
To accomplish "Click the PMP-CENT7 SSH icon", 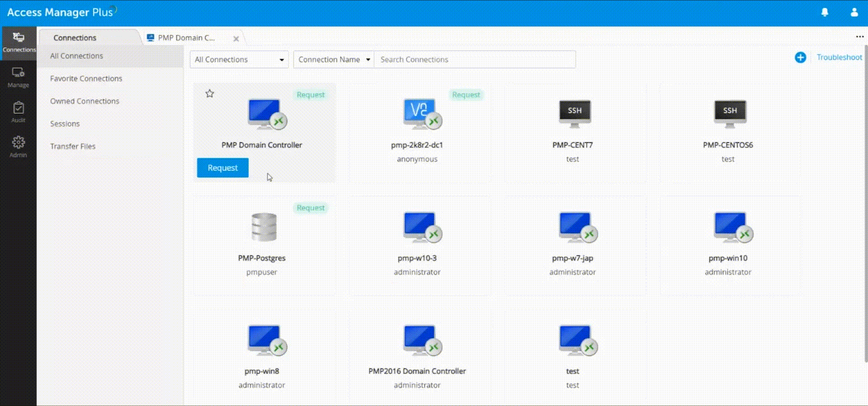I will (x=575, y=113).
